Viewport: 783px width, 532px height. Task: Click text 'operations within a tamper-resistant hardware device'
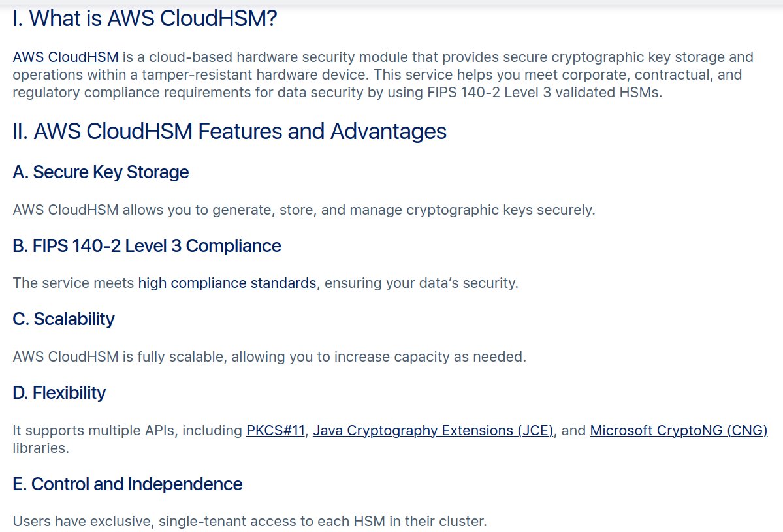tap(191, 74)
